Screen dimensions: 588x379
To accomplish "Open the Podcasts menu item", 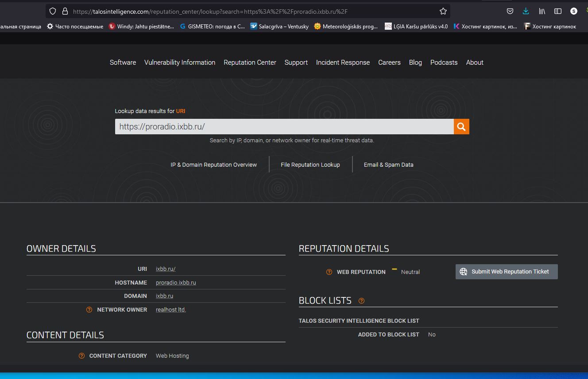I will click(x=444, y=63).
